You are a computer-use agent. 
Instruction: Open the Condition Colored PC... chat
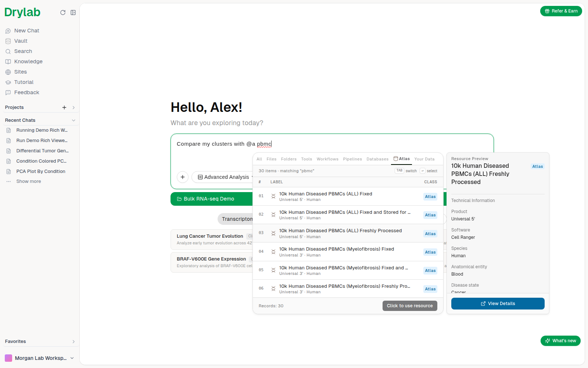tap(40, 161)
